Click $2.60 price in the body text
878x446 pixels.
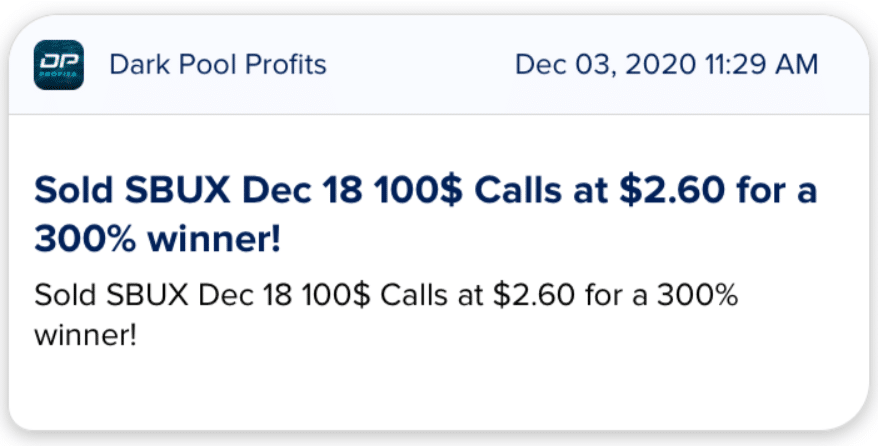point(534,295)
